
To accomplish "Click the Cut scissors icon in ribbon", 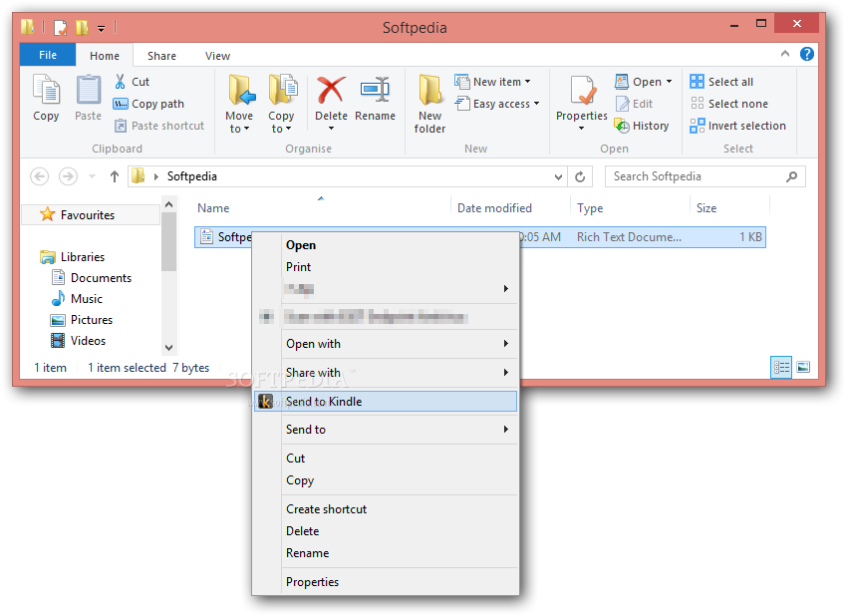I will 121,82.
